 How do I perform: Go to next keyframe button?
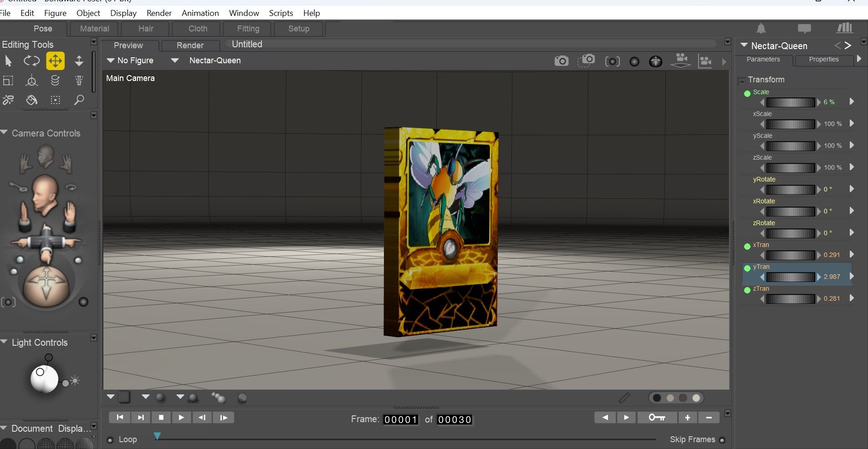click(x=626, y=418)
